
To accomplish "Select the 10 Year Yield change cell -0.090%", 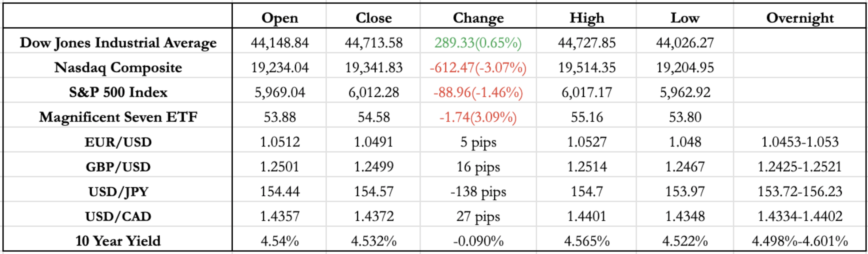I will 478,241.
